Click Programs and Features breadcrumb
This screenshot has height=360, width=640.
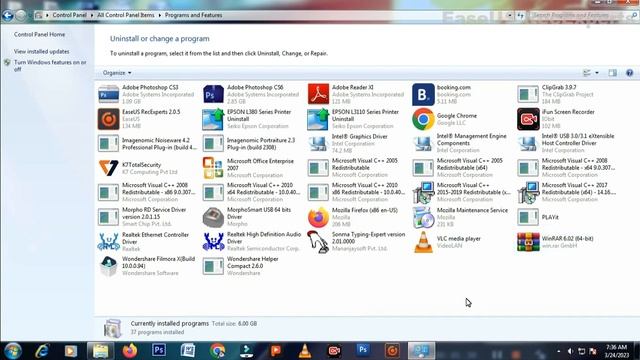(193, 15)
